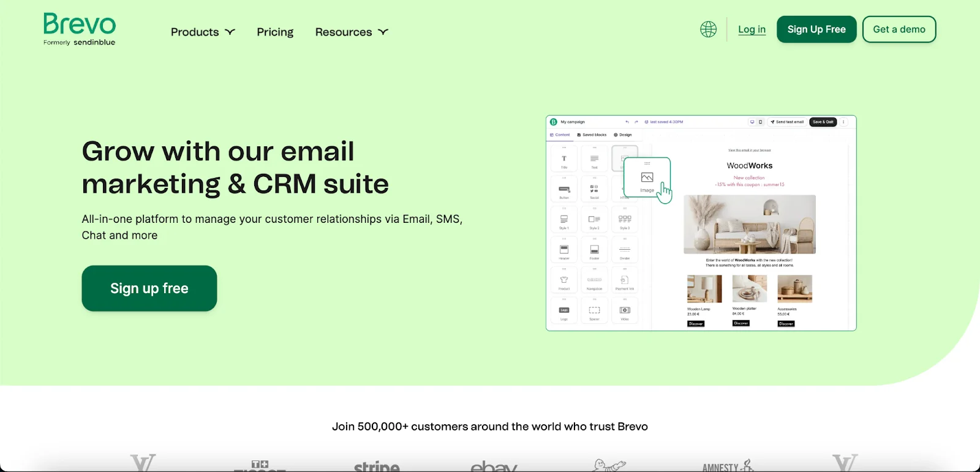This screenshot has width=980, height=472.
Task: Click the redo arrow in campaign editor
Action: (636, 122)
